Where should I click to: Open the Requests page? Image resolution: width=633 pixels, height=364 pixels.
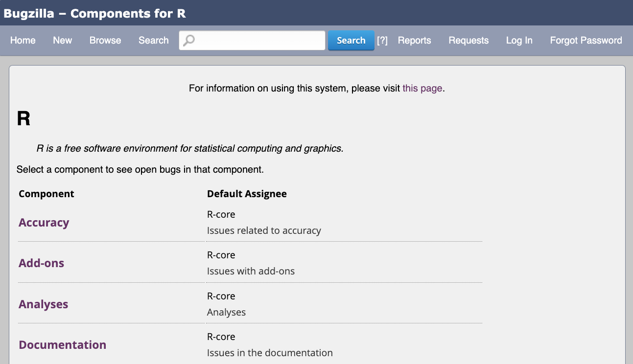[469, 41]
